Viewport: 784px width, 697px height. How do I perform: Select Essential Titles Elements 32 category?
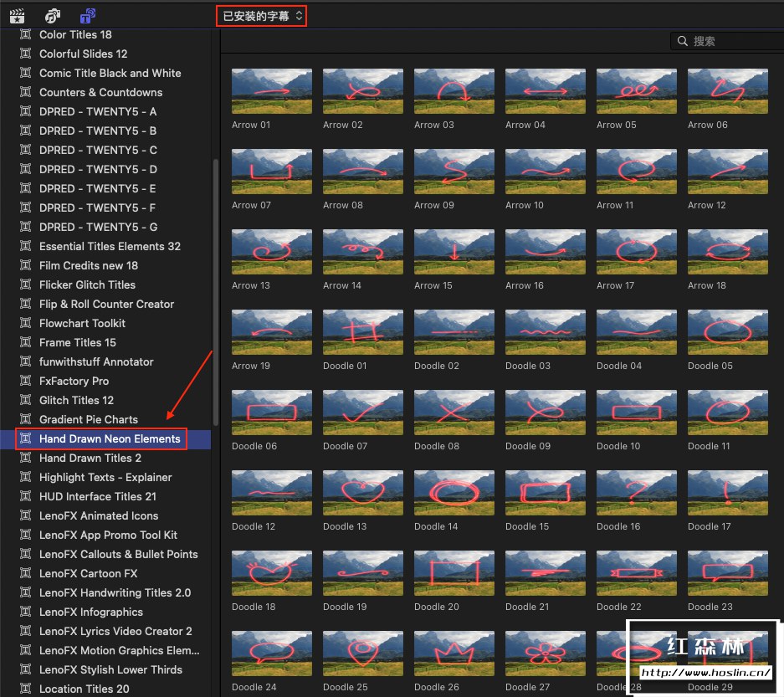pos(110,246)
